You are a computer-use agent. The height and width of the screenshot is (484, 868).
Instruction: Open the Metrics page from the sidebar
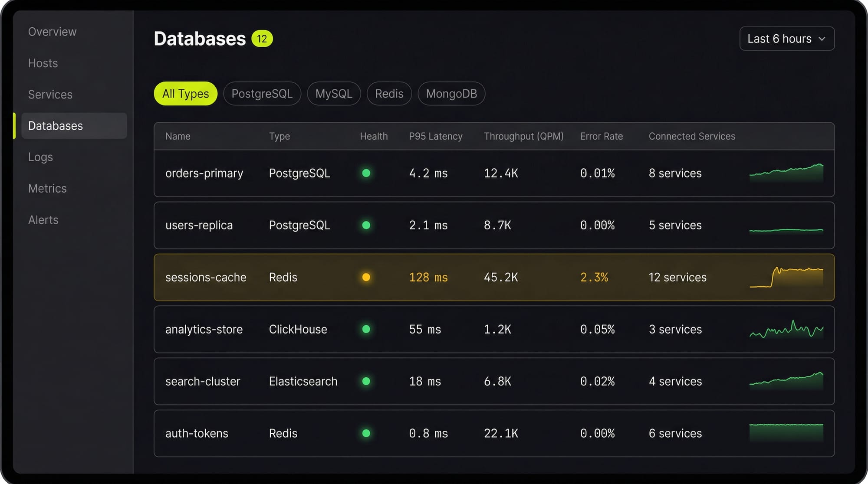tap(47, 188)
